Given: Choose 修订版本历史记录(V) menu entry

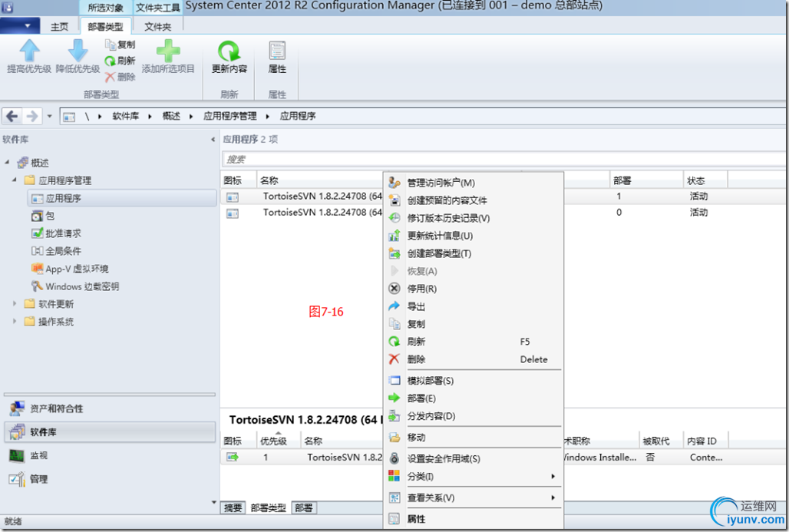Looking at the screenshot, I should coord(472,218).
